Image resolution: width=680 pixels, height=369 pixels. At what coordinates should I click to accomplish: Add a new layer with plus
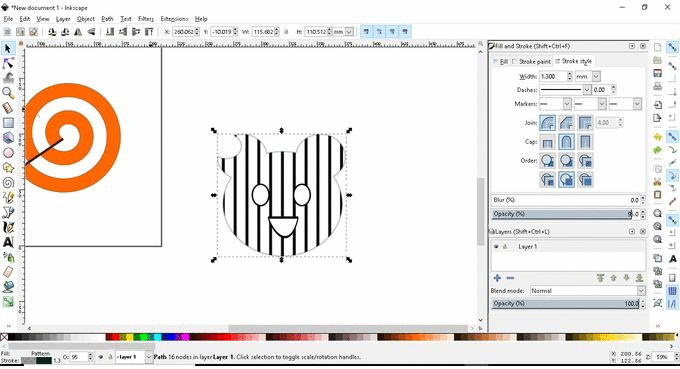(497, 278)
